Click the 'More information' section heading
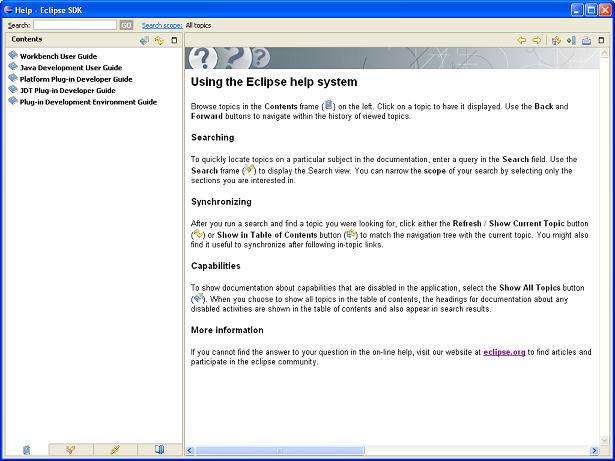Screen dimensions: 615x461 click(227, 330)
